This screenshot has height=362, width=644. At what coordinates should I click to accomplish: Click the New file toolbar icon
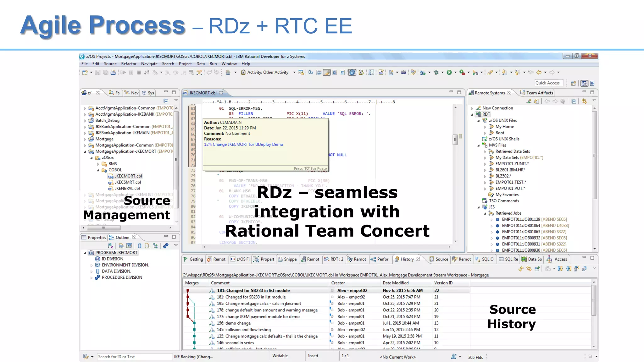(85, 73)
